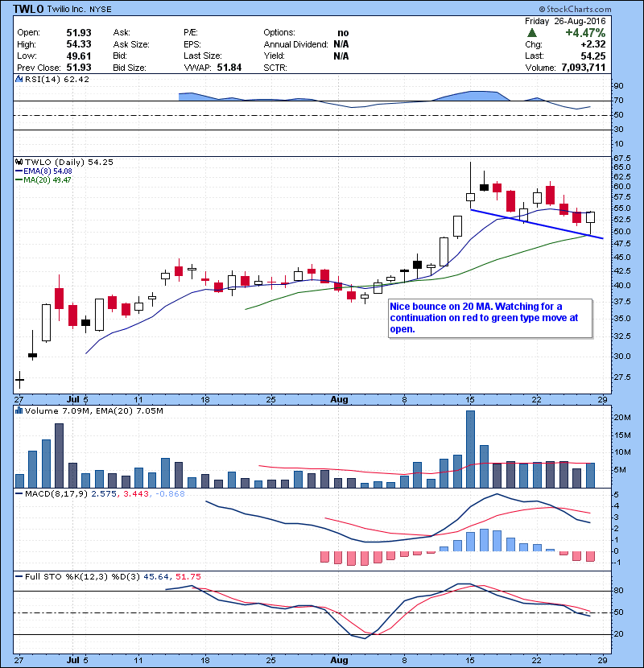Viewport: 644px width, 668px height.
Task: Click the blue descending trendline on the price chart
Action: [x=537, y=224]
